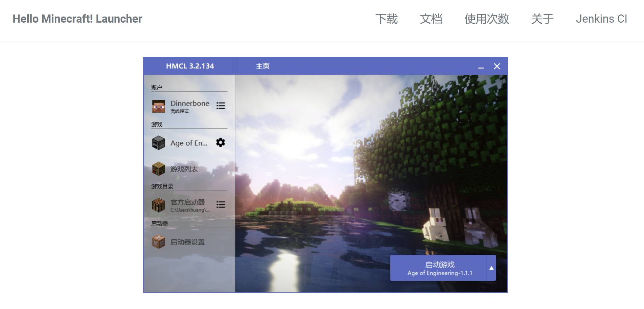This screenshot has height=309, width=644.
Task: Open the 使用次数 navigation link
Action: coord(487,19)
